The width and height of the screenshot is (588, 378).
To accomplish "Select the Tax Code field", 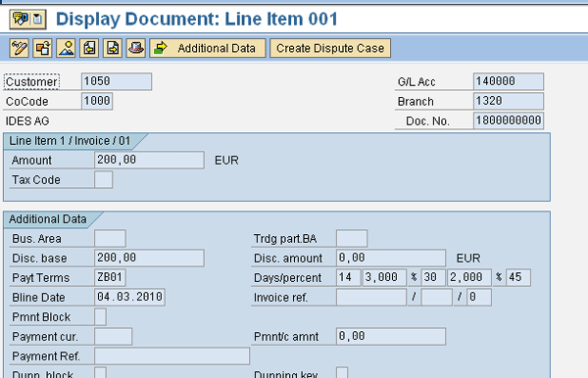I will (103, 180).
